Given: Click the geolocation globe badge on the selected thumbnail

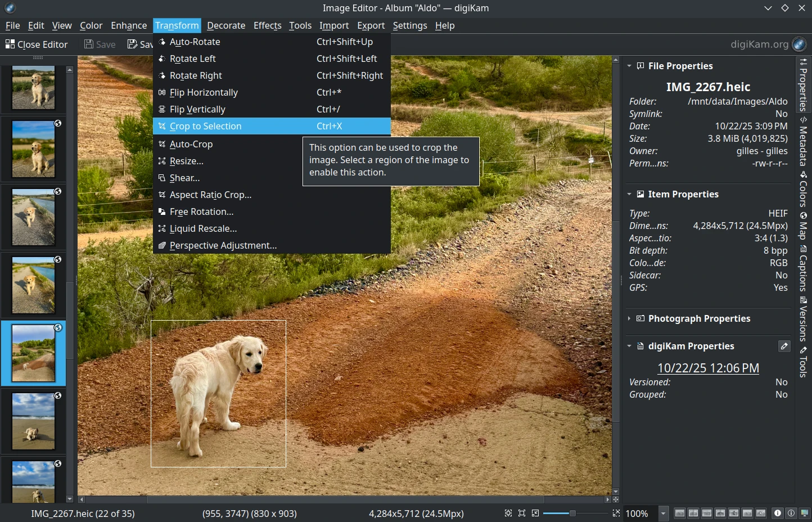Looking at the screenshot, I should click(58, 327).
